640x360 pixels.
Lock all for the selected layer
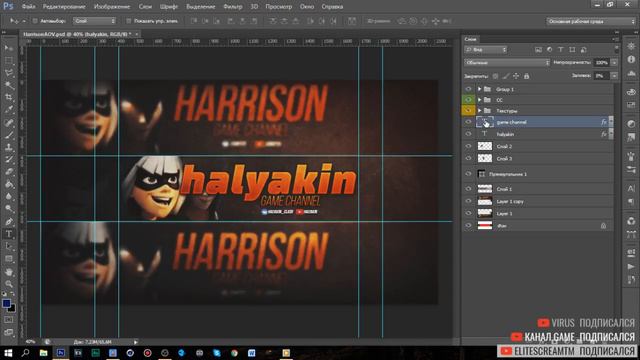[x=527, y=76]
